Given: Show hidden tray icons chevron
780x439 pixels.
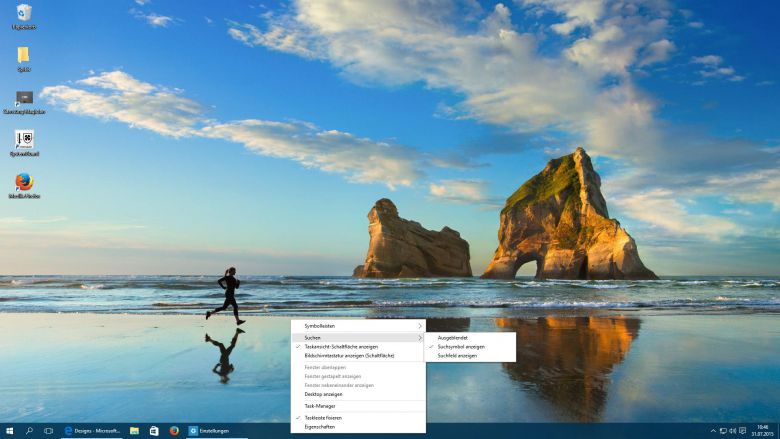Looking at the screenshot, I should point(713,431).
